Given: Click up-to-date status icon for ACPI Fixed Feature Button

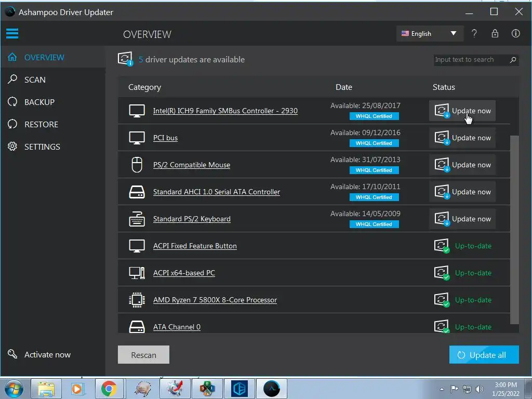Looking at the screenshot, I should 442,246.
